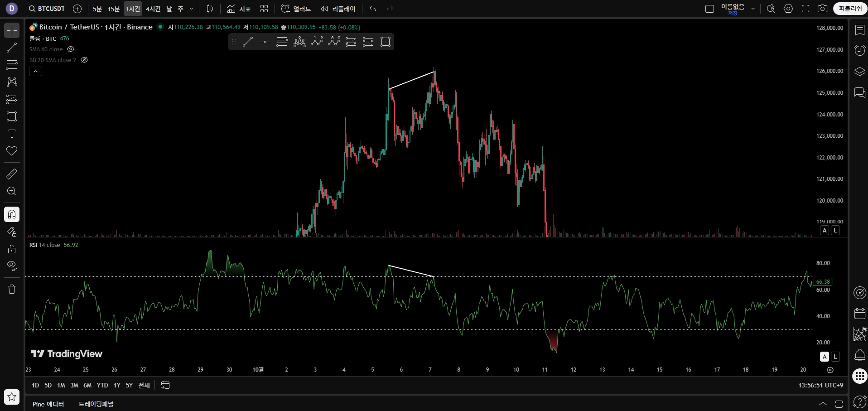Show BB 20 indicator via eye icon

tap(84, 60)
